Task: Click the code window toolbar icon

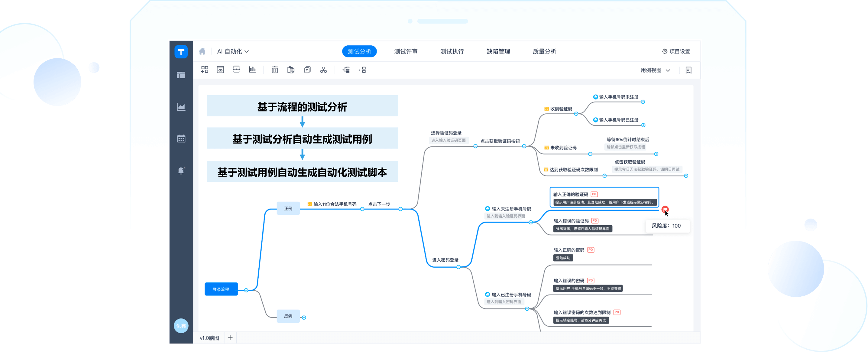Action: [220, 70]
